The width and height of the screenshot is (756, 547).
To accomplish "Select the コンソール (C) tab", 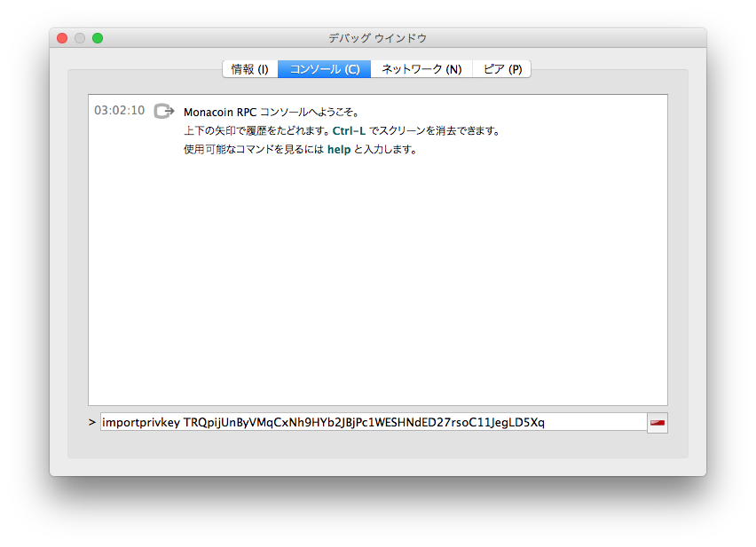I will point(324,69).
